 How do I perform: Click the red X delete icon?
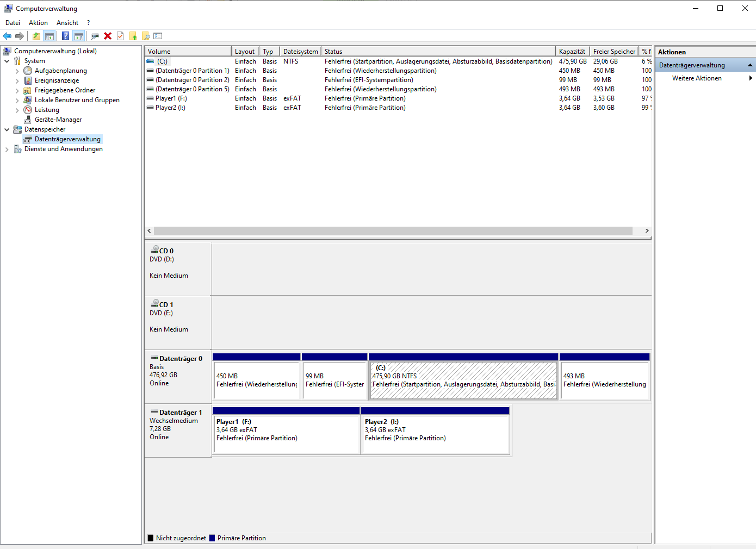tap(108, 36)
